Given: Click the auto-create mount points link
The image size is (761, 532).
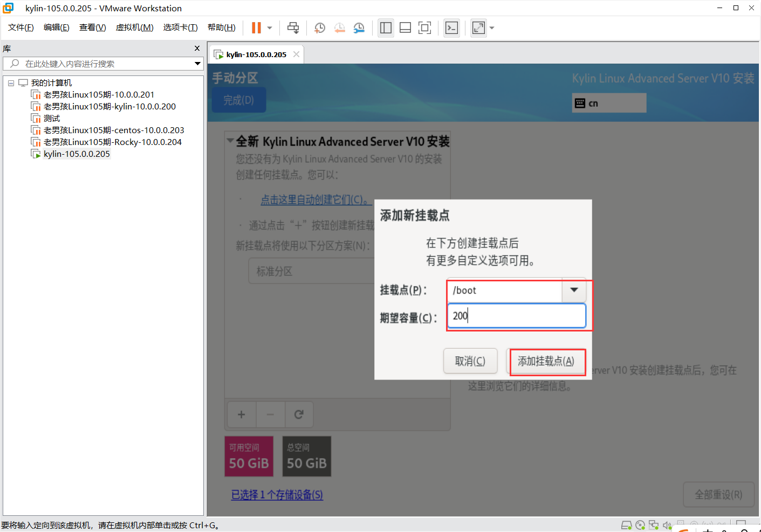Looking at the screenshot, I should pyautogui.click(x=316, y=200).
